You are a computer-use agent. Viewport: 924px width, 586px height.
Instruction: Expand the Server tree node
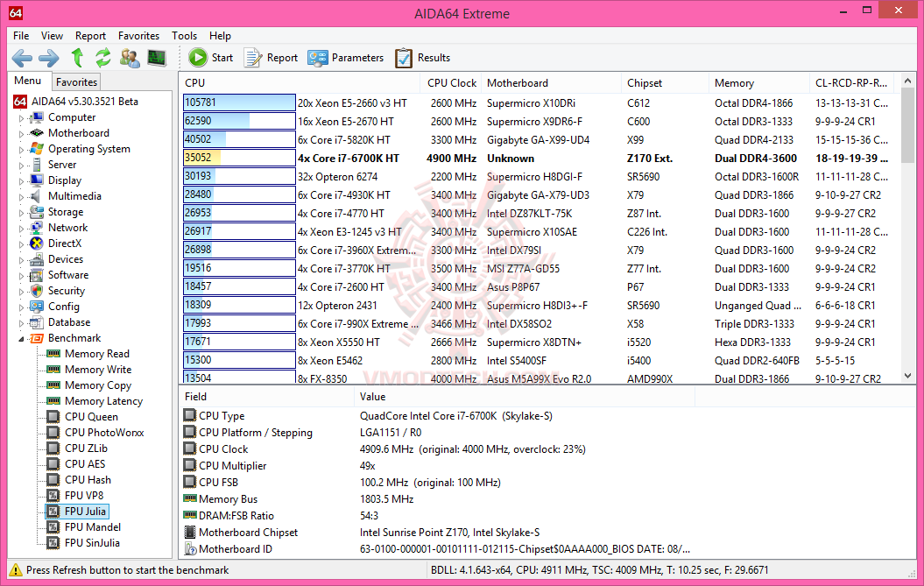coord(21,165)
